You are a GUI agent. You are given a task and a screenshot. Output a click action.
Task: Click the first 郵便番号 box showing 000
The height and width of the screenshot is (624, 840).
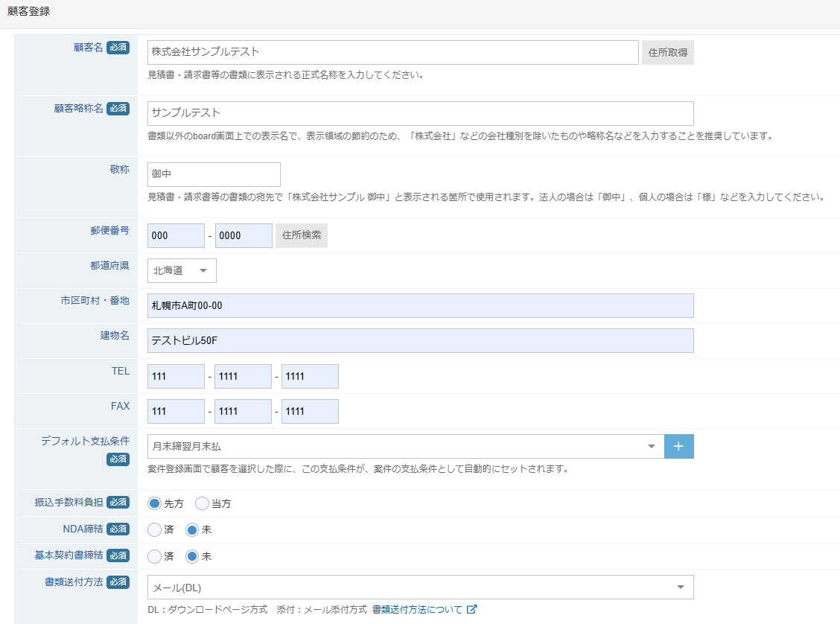[176, 235]
